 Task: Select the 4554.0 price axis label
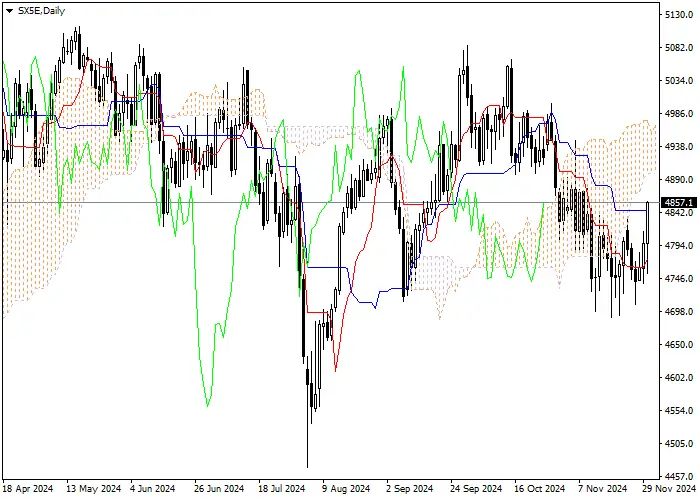(679, 411)
